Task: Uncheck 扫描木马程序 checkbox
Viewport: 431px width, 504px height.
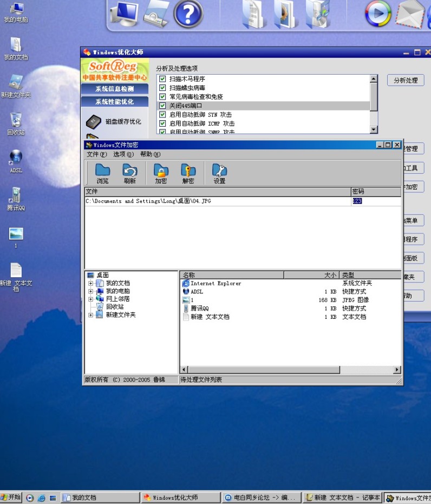Action: 162,79
